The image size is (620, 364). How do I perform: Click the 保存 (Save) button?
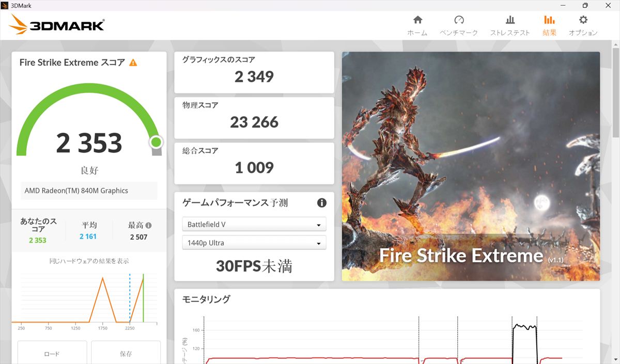(126, 354)
